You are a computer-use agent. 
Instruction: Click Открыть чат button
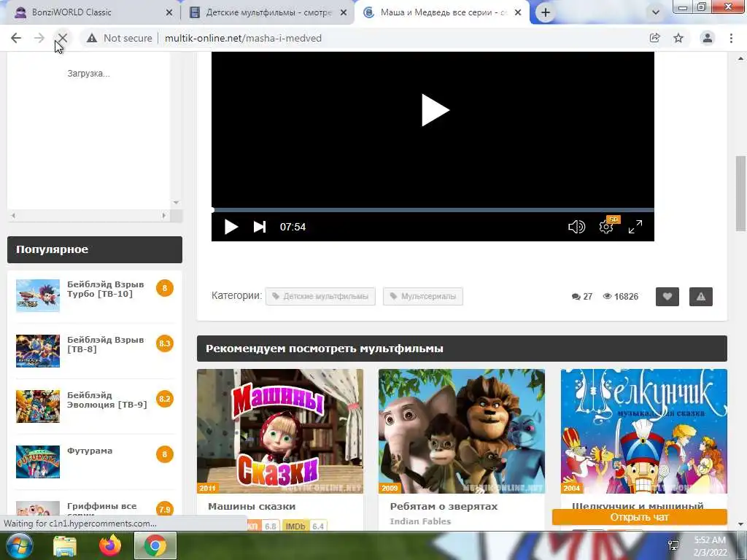click(639, 517)
